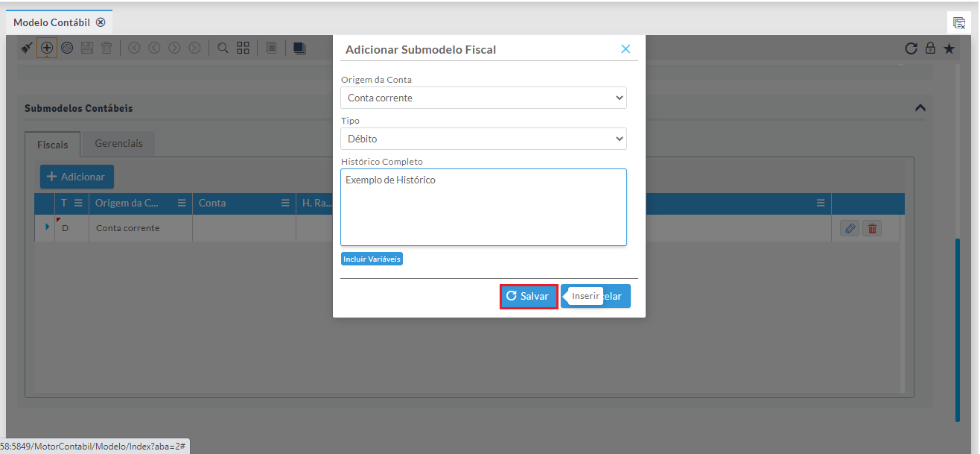980x454 pixels.
Task: Collapse the Submodelos Contábeis section
Action: pyautogui.click(x=920, y=108)
